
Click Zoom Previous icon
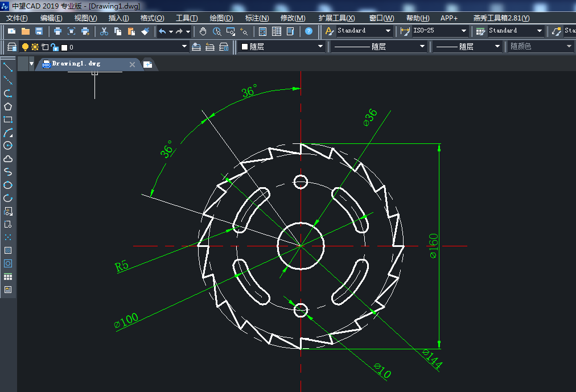tap(244, 31)
